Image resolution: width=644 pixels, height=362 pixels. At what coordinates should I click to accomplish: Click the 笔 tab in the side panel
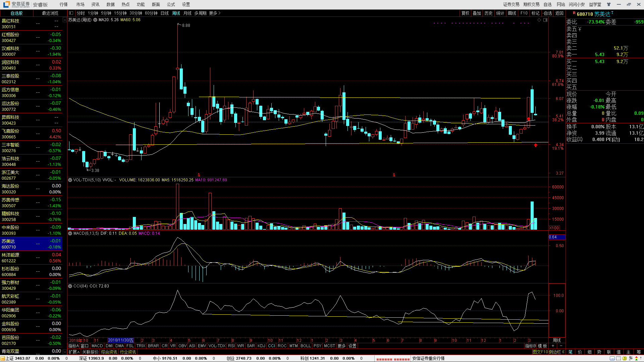coord(571,352)
